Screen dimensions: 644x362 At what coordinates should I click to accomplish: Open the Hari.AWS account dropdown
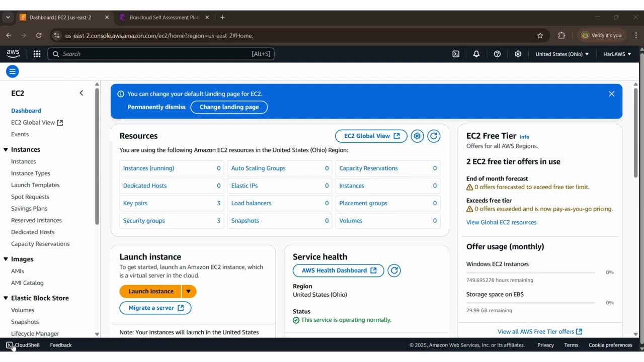pyautogui.click(x=617, y=54)
